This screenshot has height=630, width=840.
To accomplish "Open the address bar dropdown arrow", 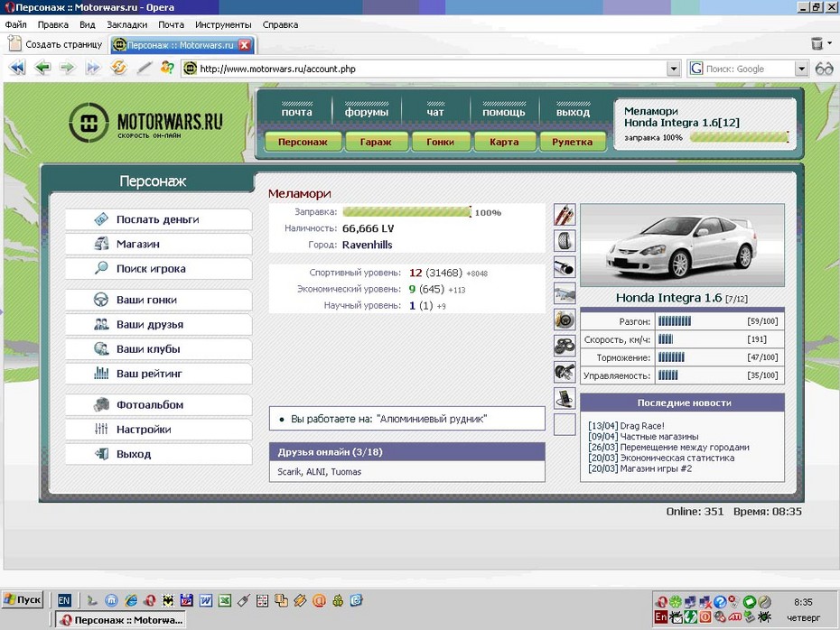I will pos(674,69).
